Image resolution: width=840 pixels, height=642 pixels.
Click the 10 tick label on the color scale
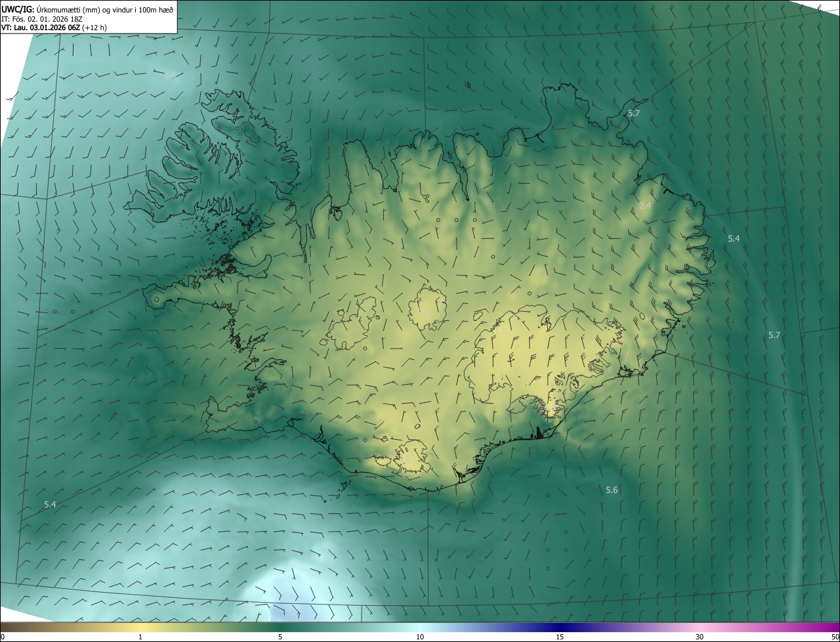[x=420, y=637]
